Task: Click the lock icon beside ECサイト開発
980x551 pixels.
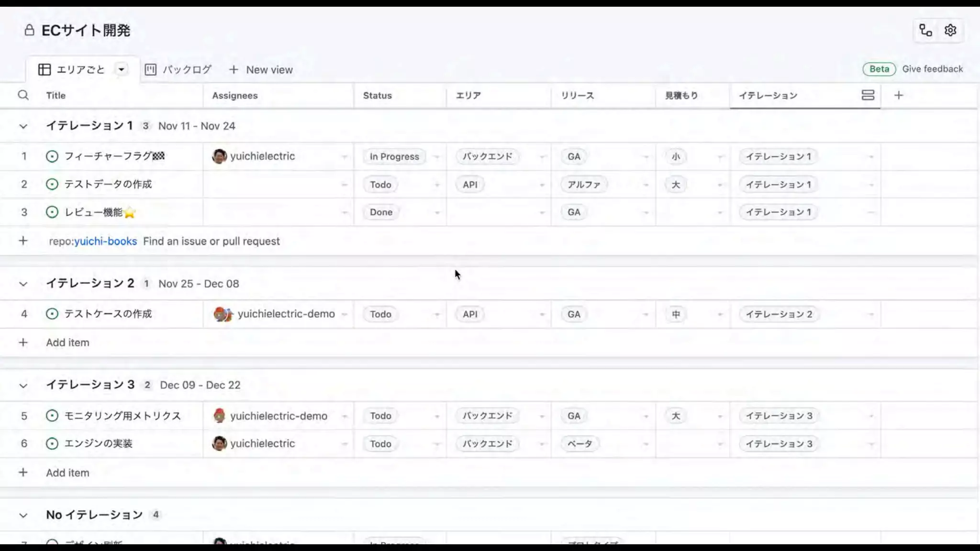Action: coord(29,31)
